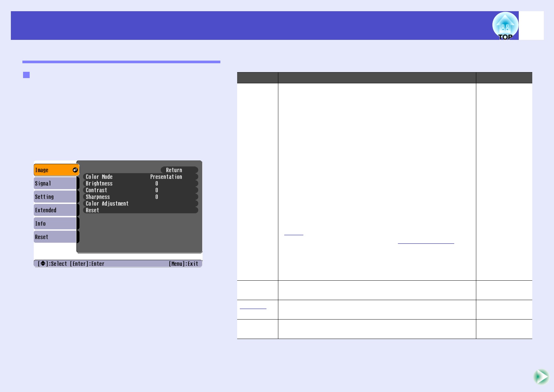Open the Info menu
Viewport: 554px width, 392px height.
tap(55, 224)
